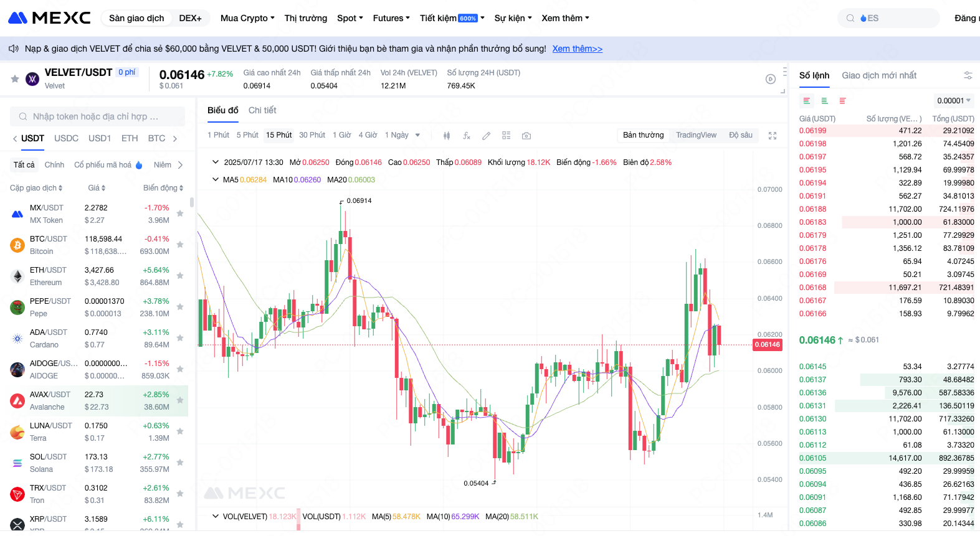The image size is (980, 536).
Task: Open order book settings sliders icon
Action: 968,75
